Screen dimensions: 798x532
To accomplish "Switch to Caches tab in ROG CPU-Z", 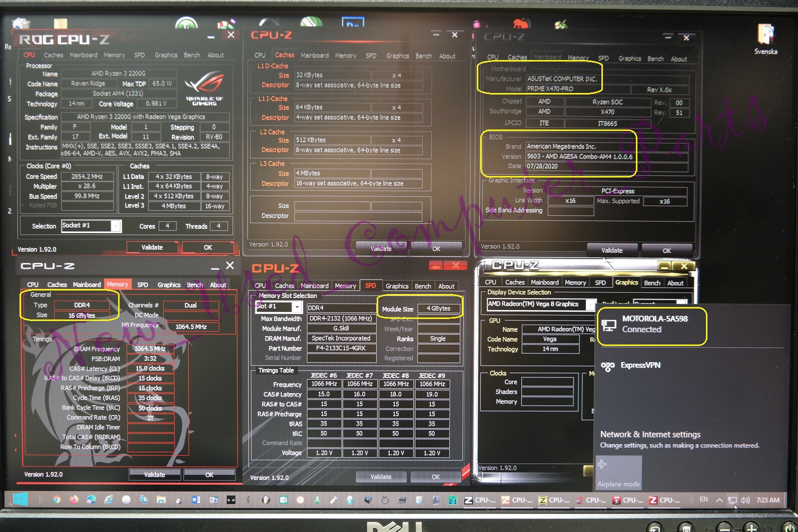I will point(54,55).
